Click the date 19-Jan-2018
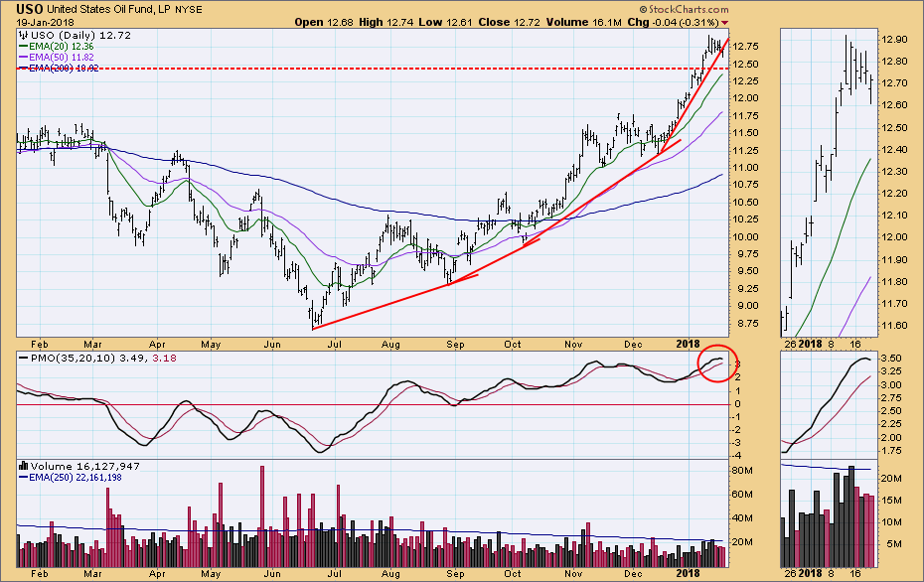 [x=45, y=23]
